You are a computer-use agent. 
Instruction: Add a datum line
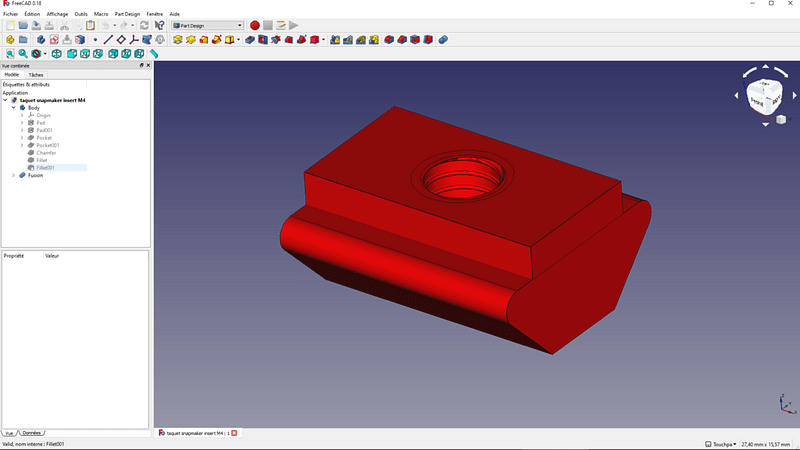pyautogui.click(x=108, y=40)
